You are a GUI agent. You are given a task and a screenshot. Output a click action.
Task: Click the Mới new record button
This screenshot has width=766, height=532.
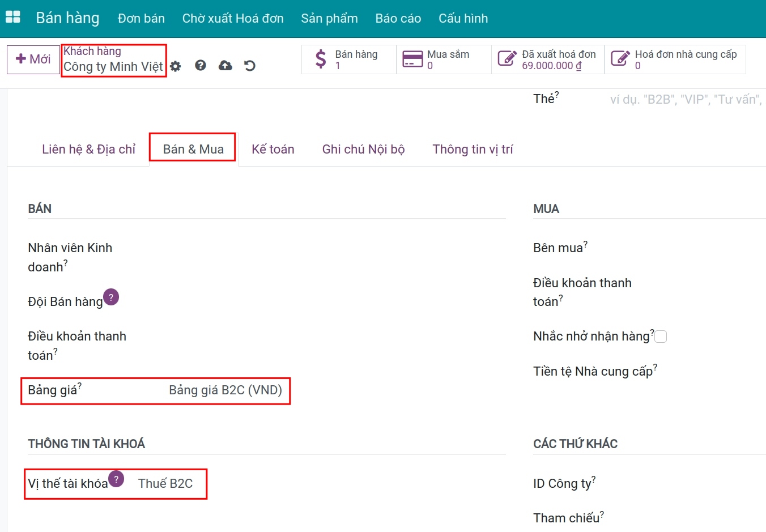(33, 59)
